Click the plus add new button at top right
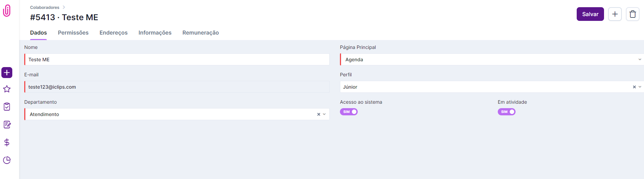 coord(615,14)
